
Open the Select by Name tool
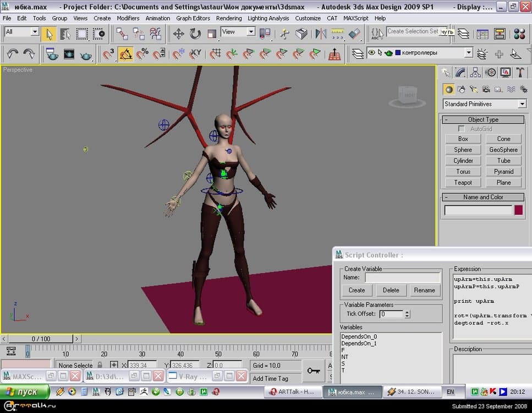point(65,34)
